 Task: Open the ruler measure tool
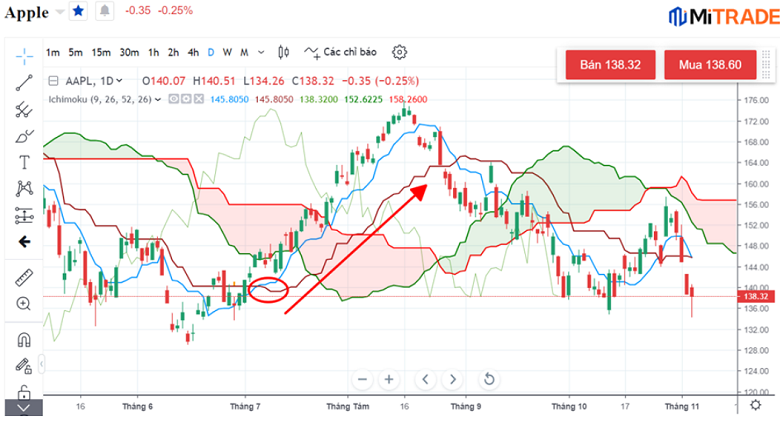(x=24, y=277)
